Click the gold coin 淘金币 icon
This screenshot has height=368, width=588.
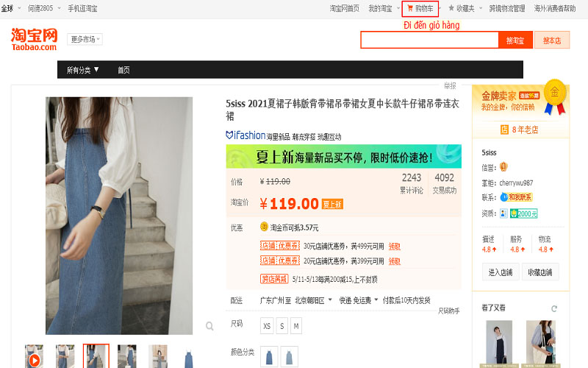(x=264, y=227)
